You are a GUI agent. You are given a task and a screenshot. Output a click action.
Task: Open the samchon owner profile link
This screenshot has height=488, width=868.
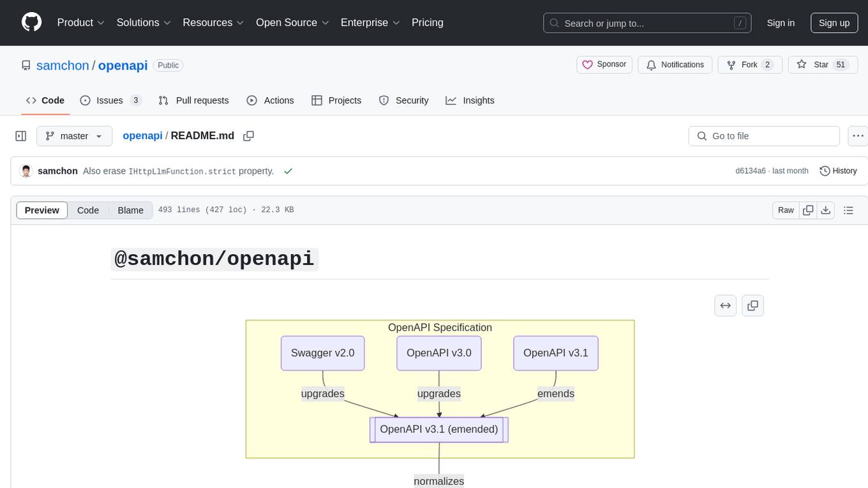(x=63, y=65)
